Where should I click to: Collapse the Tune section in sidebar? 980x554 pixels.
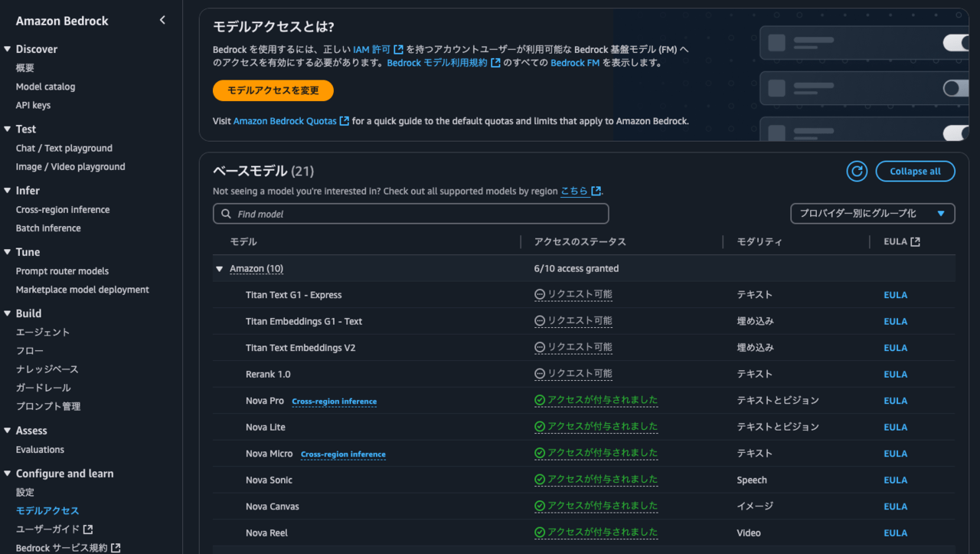(8, 252)
